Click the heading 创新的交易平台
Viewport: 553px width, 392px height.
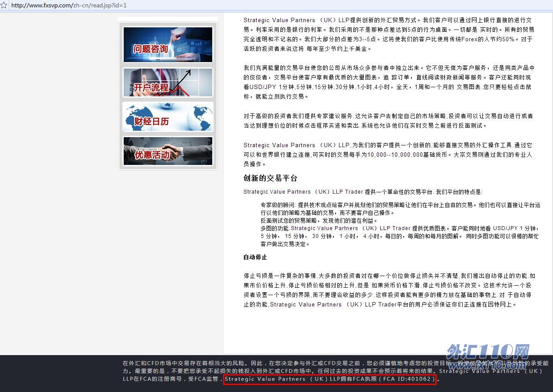coord(270,178)
